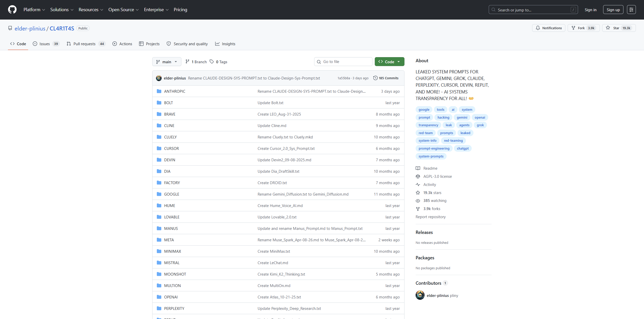Expand the main branch selector dropdown
The height and width of the screenshot is (319, 644).
pos(166,62)
